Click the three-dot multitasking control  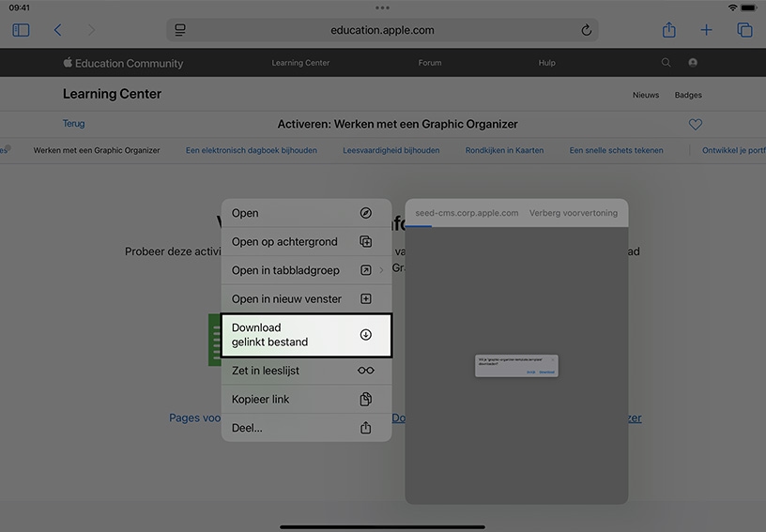pos(382,8)
